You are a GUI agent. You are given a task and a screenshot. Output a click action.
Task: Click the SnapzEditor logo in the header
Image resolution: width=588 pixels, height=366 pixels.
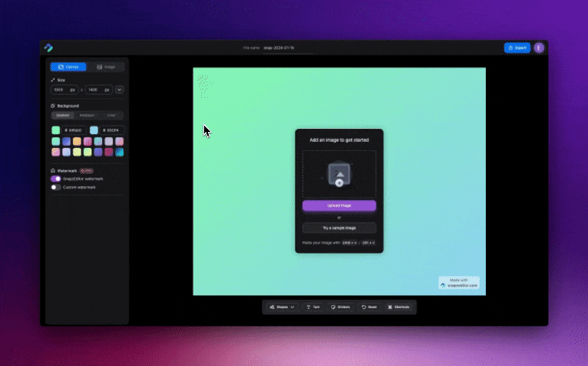(x=49, y=48)
